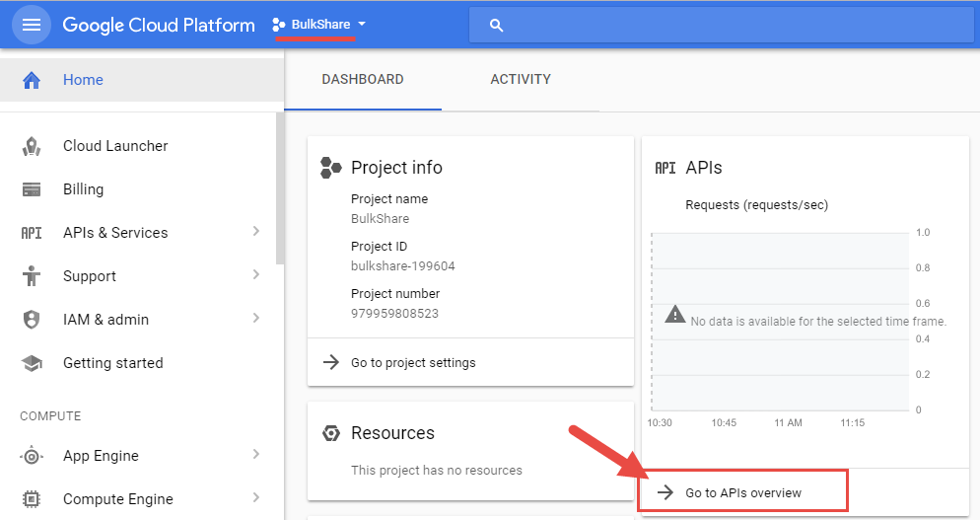Screen dimensions: 980x520
Task: Click the arrow beside Go to APIs overview
Action: click(665, 492)
